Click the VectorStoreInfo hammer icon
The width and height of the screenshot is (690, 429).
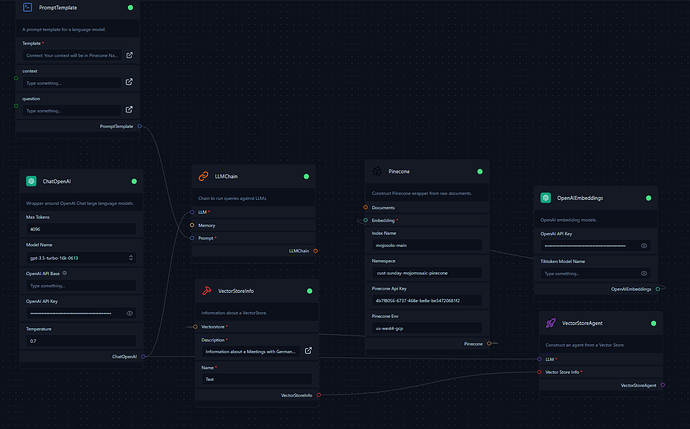pyautogui.click(x=207, y=291)
